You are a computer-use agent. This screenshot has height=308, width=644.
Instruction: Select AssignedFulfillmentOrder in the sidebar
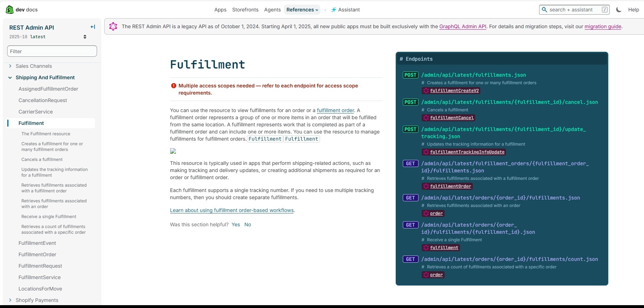point(48,89)
